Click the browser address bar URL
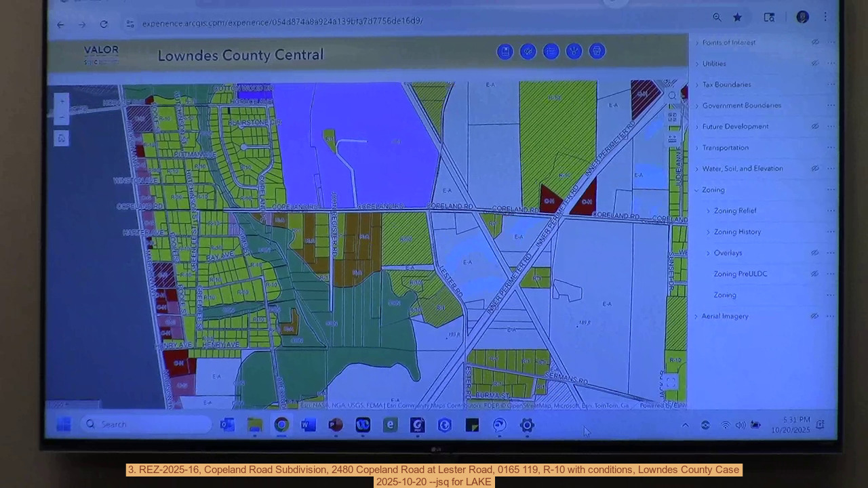Image resolution: width=868 pixels, height=488 pixels. click(x=282, y=22)
